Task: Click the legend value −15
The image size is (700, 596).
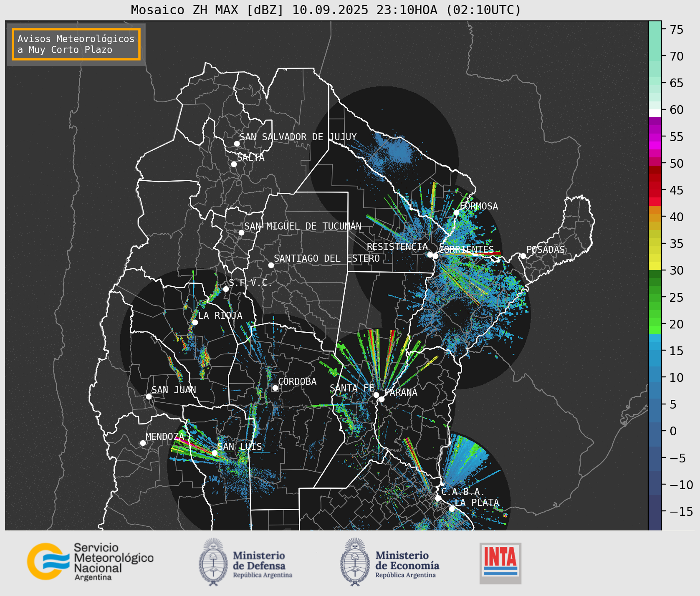Action: coord(681,511)
